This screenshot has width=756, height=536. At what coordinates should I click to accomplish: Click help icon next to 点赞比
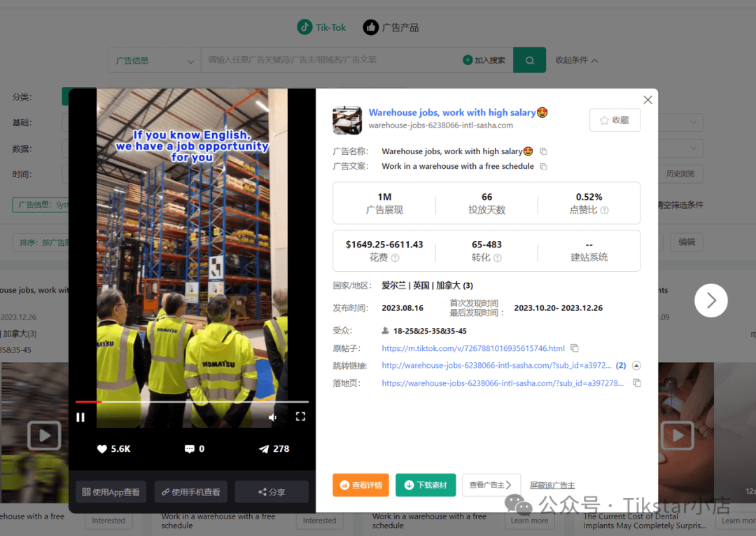pyautogui.click(x=605, y=210)
